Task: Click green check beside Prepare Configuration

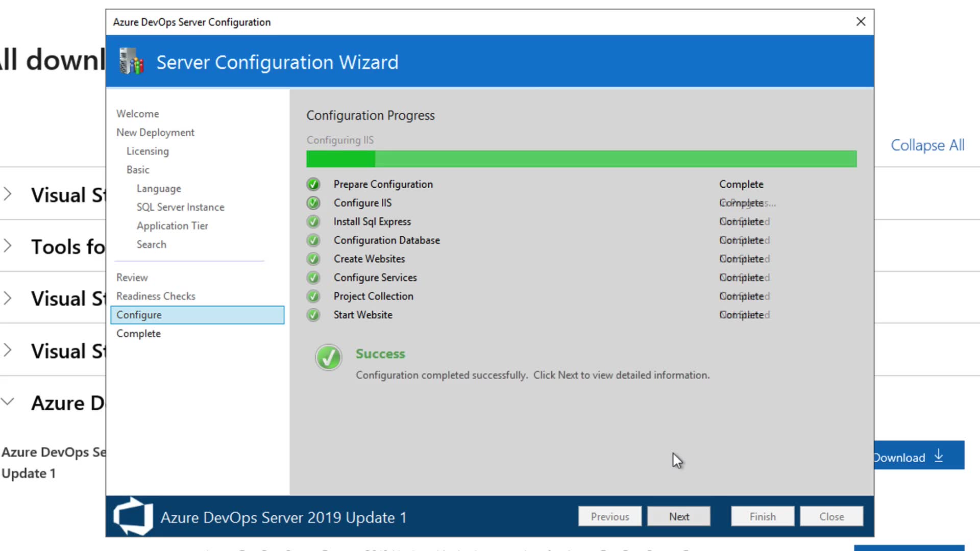Action: (313, 184)
